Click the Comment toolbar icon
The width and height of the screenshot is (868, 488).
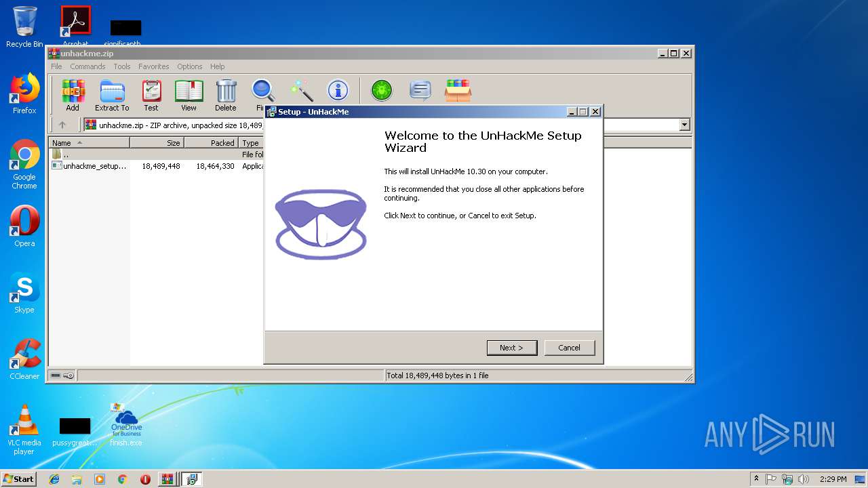(420, 90)
